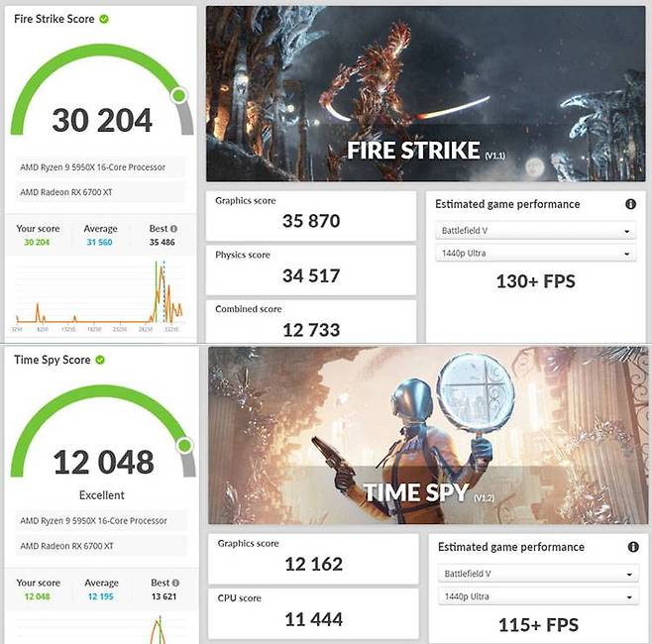Click Physics score value 34 517
The image size is (652, 644).
tap(311, 275)
